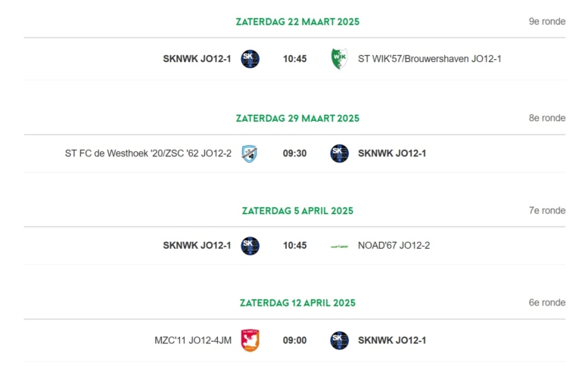Click the 6e ronde label
This screenshot has height=372, width=588.
click(x=547, y=302)
